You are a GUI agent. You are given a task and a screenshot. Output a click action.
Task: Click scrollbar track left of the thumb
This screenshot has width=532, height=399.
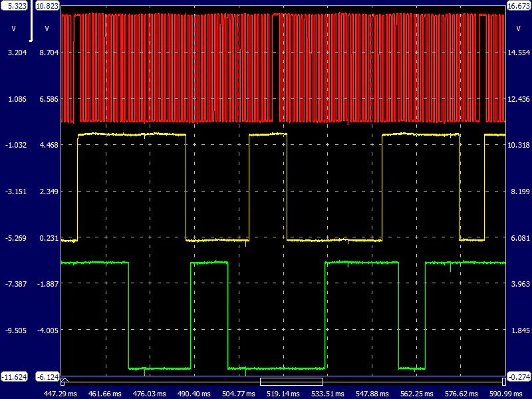click(x=160, y=382)
